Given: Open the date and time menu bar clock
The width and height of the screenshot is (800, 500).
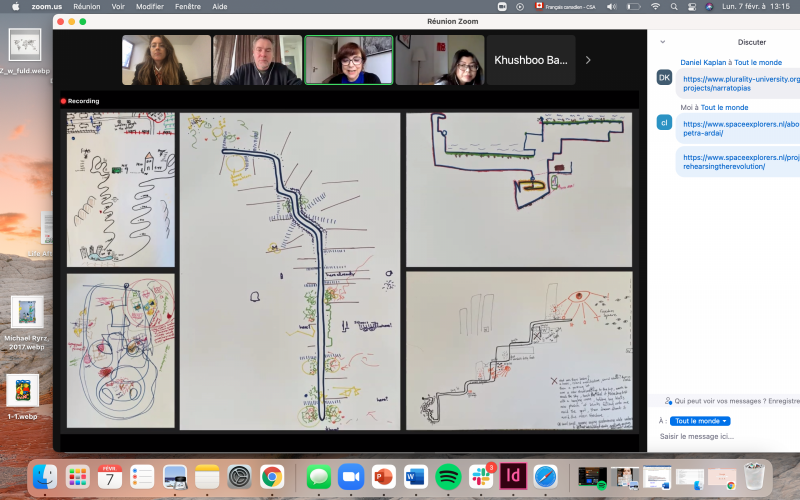Looking at the screenshot, I should coord(756,7).
